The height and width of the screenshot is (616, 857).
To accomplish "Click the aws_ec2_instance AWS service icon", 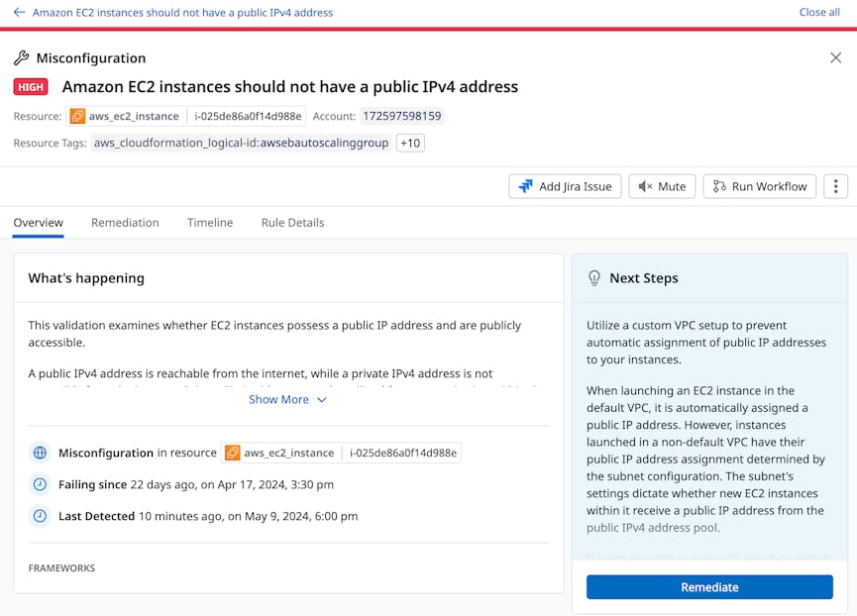I will click(x=77, y=115).
